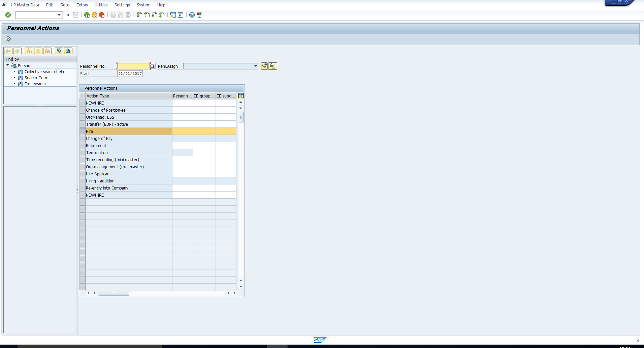
Task: Go to Last Page icon
Action: [x=162, y=15]
